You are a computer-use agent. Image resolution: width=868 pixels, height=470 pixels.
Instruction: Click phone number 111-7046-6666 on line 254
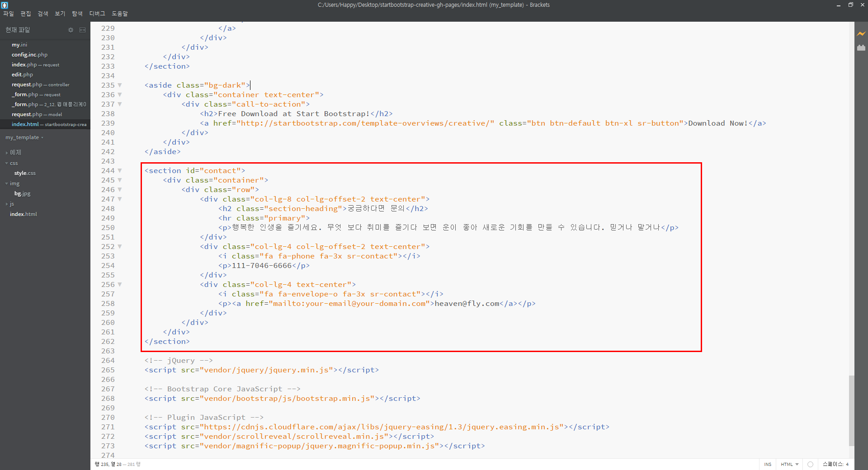click(262, 266)
